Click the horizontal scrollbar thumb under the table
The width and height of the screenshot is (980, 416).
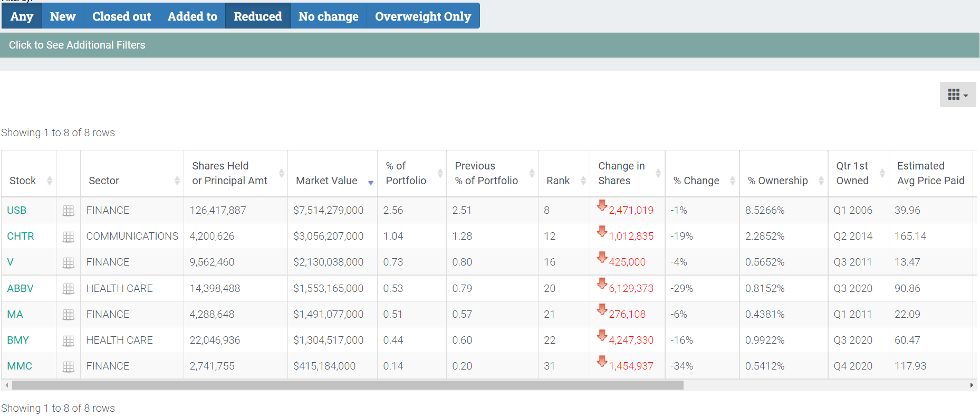pos(347,385)
